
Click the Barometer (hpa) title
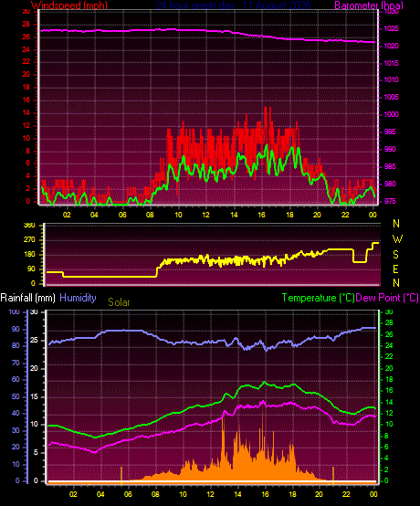point(369,5)
